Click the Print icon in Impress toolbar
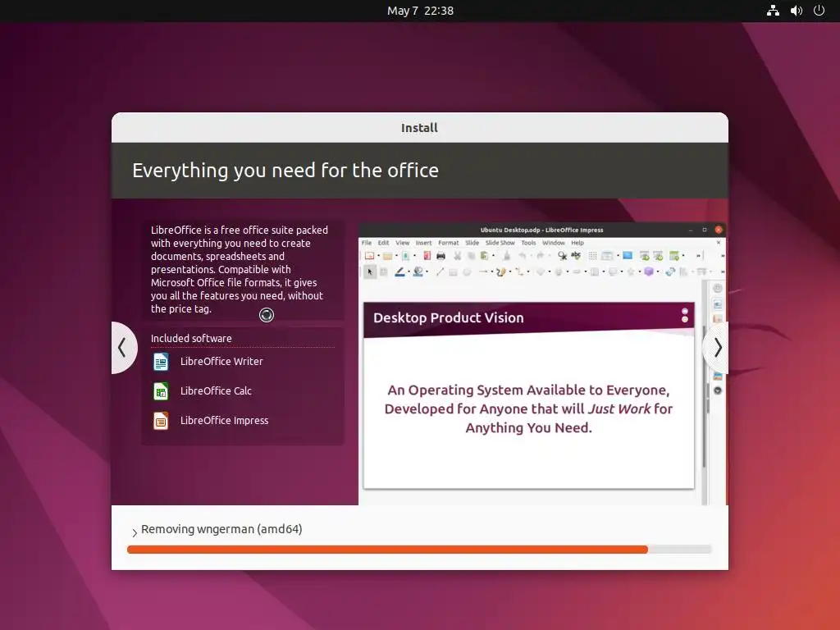Image resolution: width=840 pixels, height=630 pixels. [441, 256]
